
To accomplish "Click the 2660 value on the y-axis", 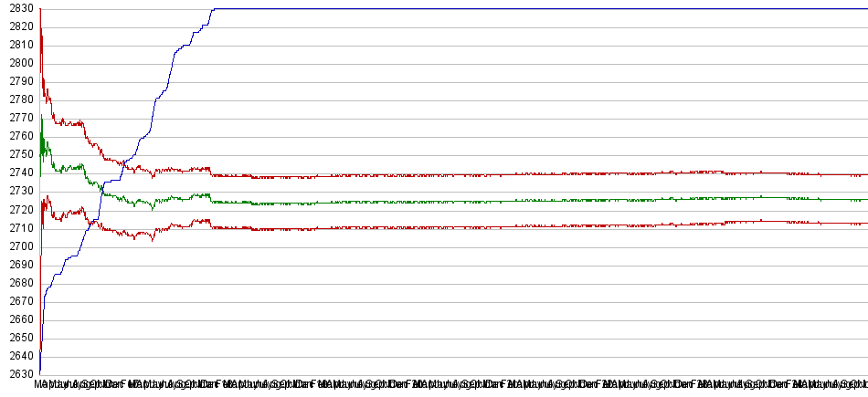I will tap(17, 319).
